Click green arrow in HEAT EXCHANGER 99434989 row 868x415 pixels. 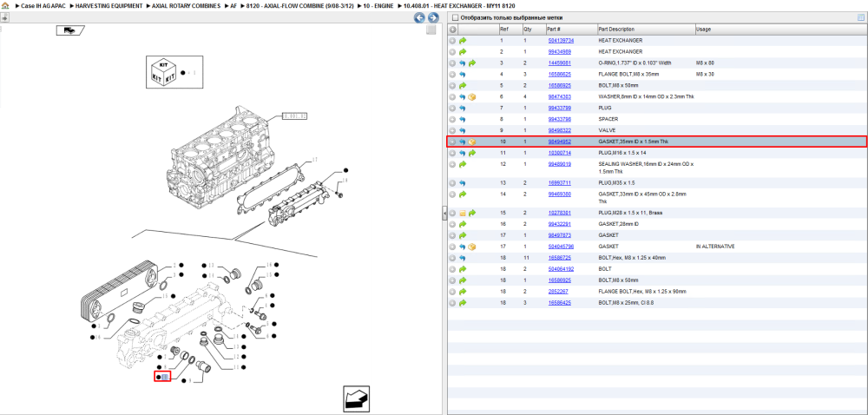pos(463,51)
